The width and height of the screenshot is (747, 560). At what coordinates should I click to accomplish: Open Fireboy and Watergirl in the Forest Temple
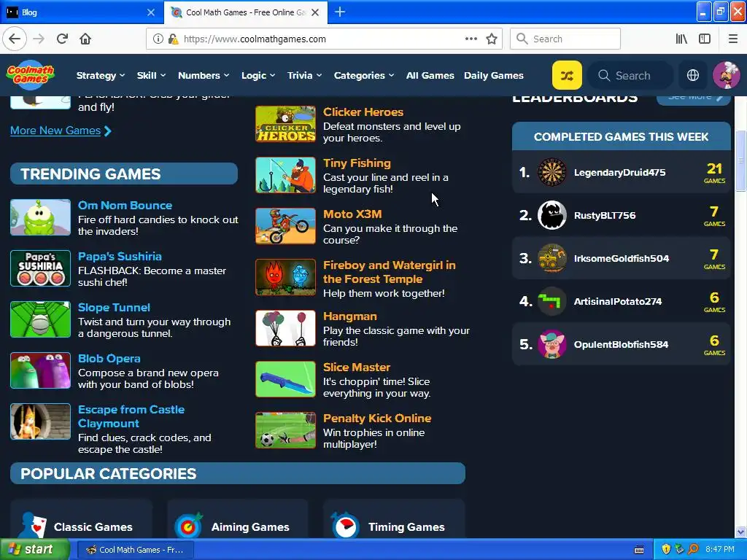[390, 272]
